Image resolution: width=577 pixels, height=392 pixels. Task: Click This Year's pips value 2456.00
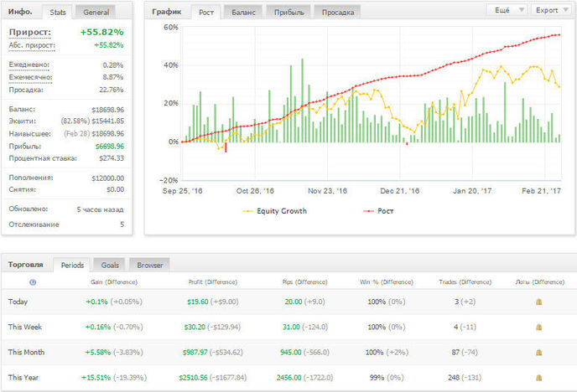288,377
